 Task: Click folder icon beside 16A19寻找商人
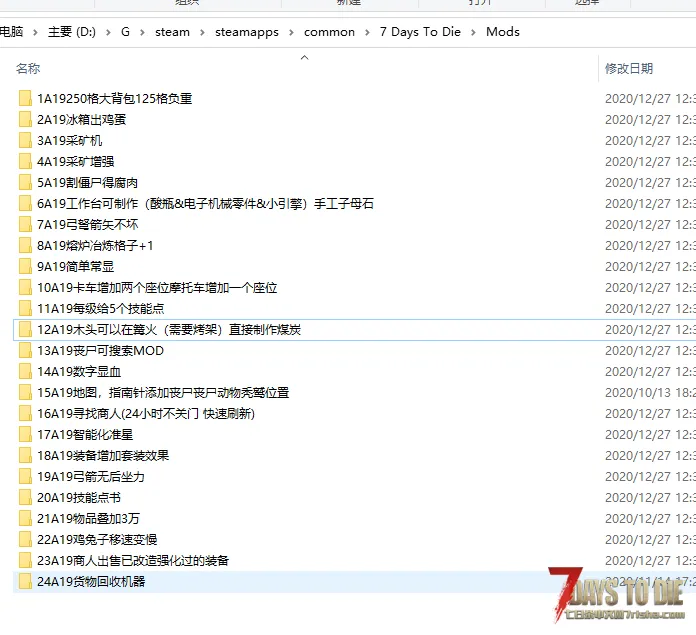[x=25, y=414]
